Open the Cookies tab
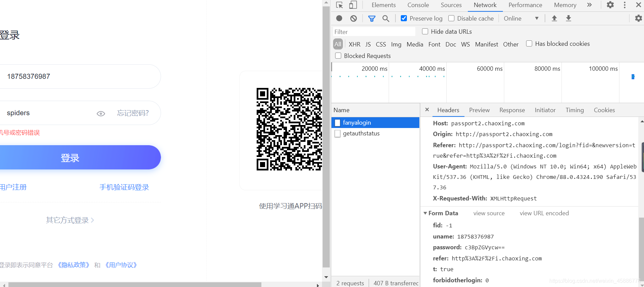This screenshot has width=644, height=287. pyautogui.click(x=604, y=110)
